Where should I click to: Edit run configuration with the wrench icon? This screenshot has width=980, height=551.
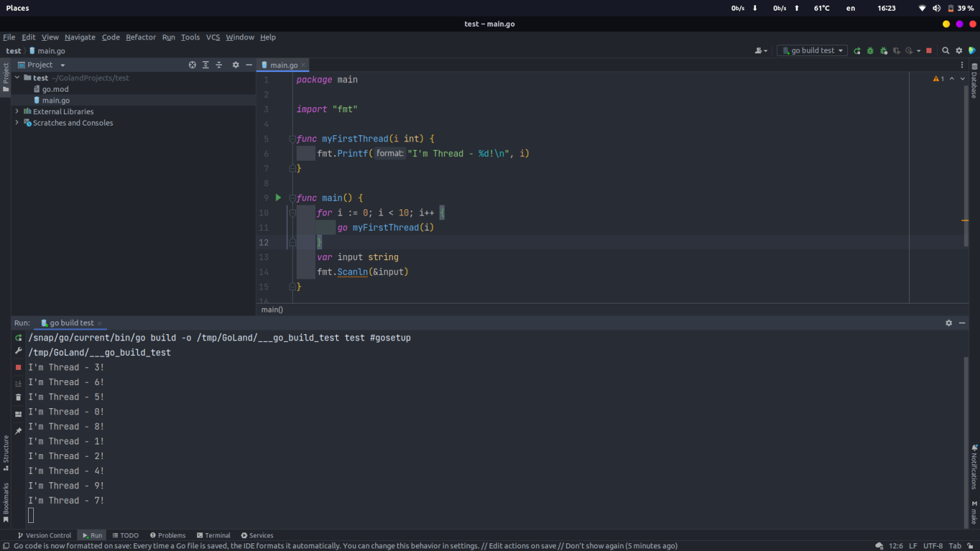(x=18, y=351)
